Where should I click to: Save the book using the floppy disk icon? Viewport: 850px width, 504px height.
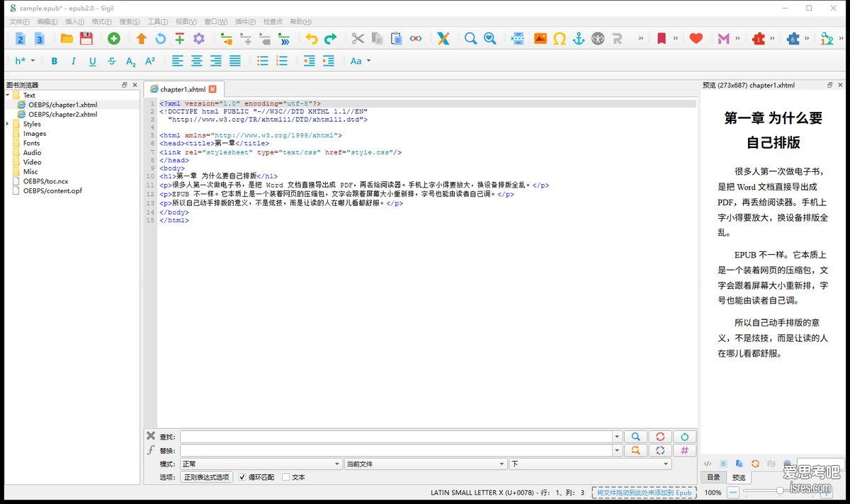tap(86, 39)
